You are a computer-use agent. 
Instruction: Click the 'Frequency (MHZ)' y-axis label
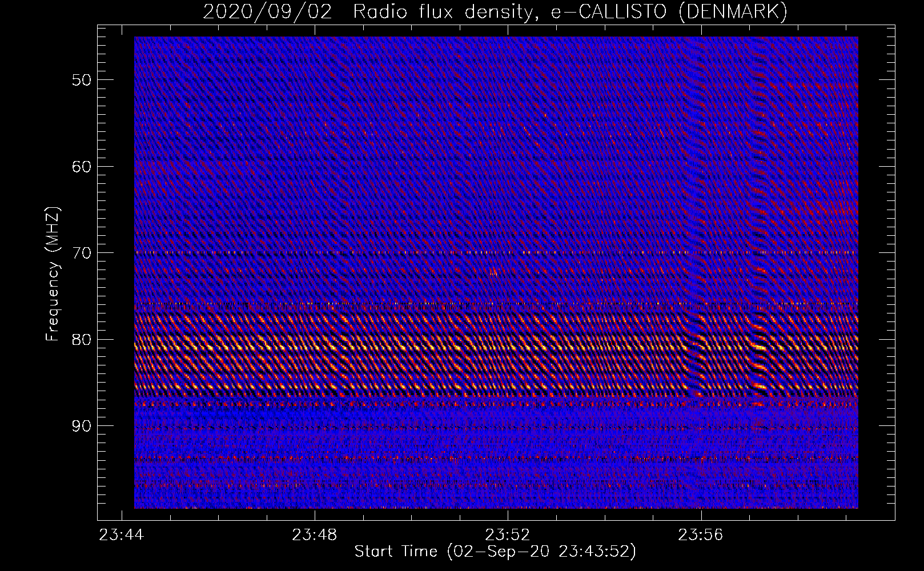53,274
